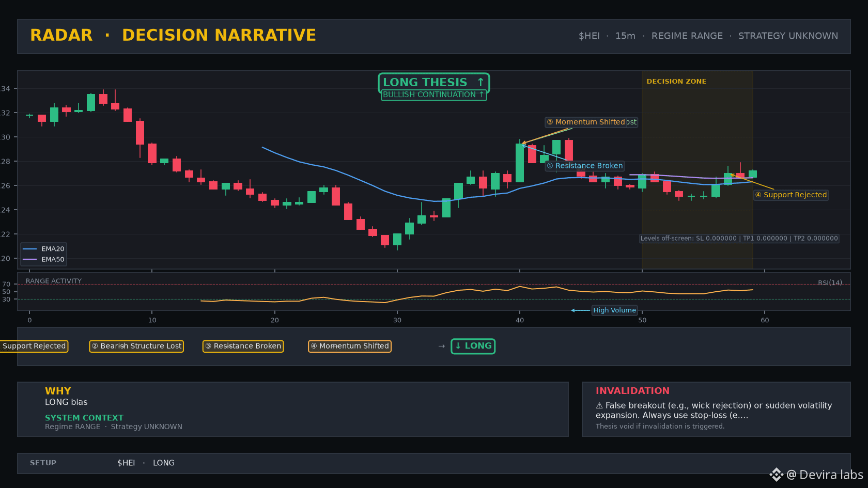Select the 40 candle index axis label
This screenshot has width=868, height=488.
[520, 320]
